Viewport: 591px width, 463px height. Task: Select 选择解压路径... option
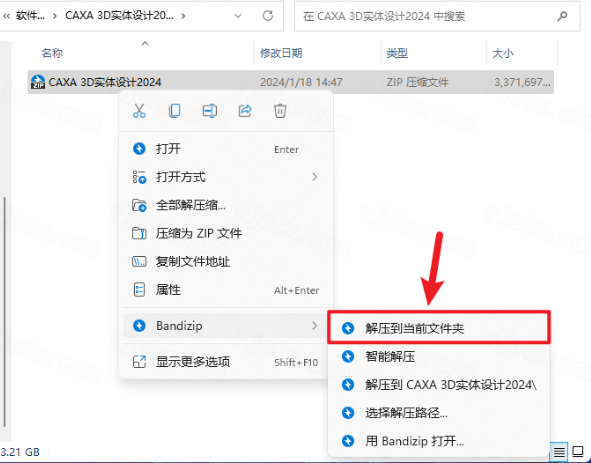[x=439, y=413]
